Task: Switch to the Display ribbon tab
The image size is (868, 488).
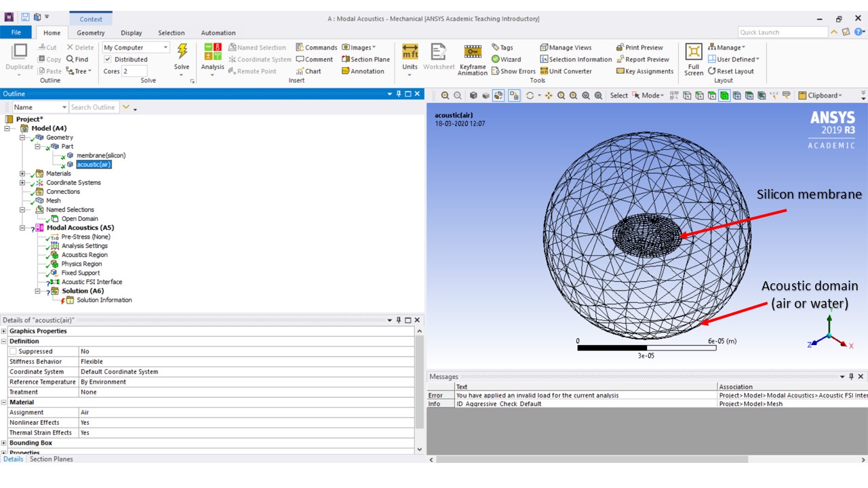Action: coord(132,33)
